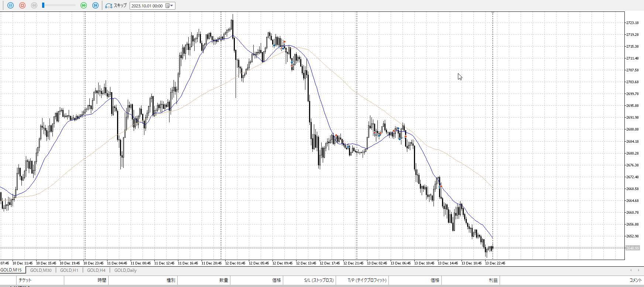Click the T/P (テイクプロフィット) column header
This screenshot has width=644, height=287.
(x=367, y=280)
